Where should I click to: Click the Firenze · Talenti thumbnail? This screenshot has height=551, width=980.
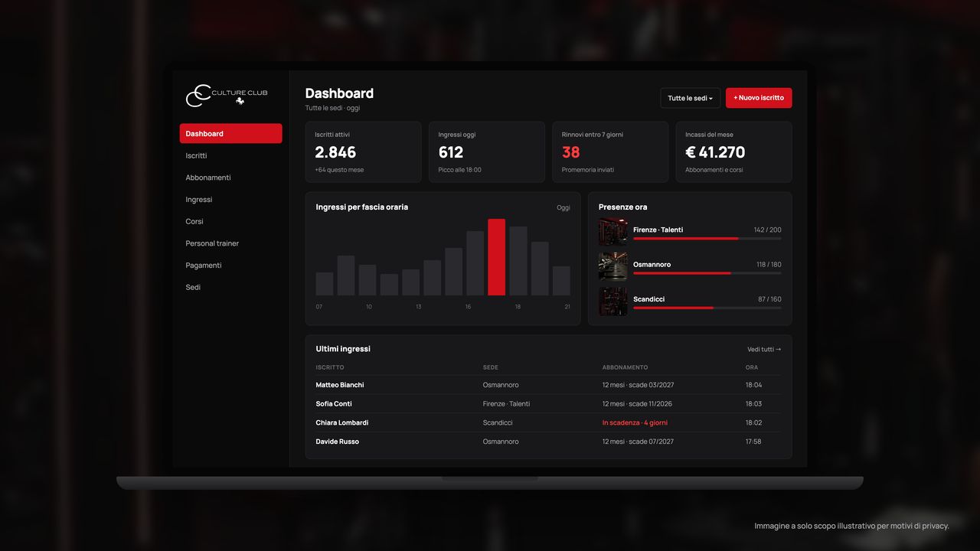613,232
